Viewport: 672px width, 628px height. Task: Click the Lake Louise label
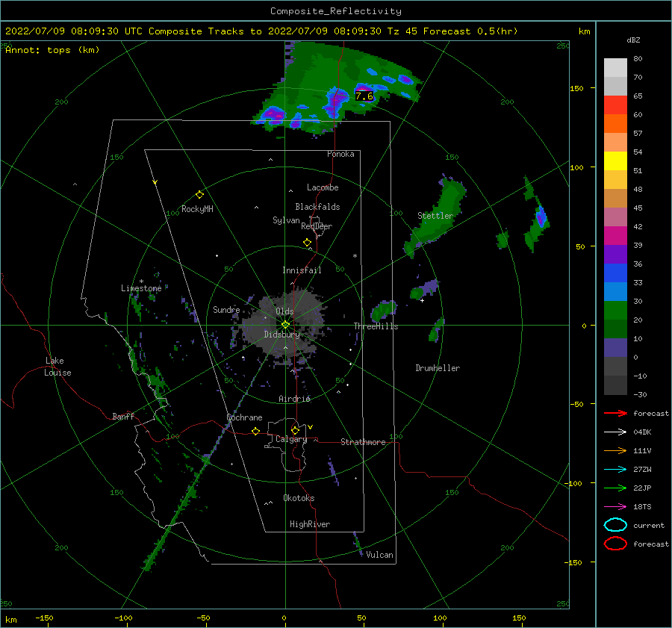tap(57, 367)
